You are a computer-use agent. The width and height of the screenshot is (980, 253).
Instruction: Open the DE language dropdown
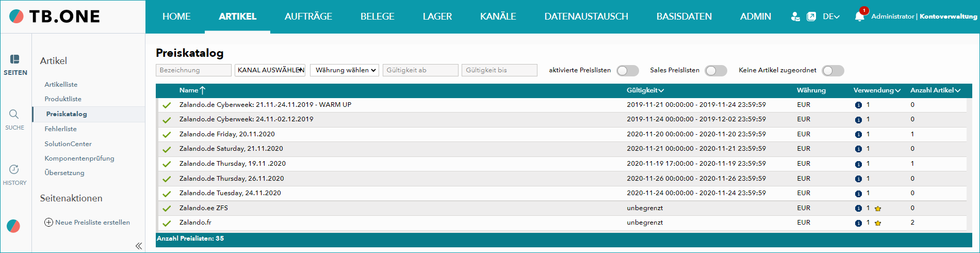pos(831,17)
